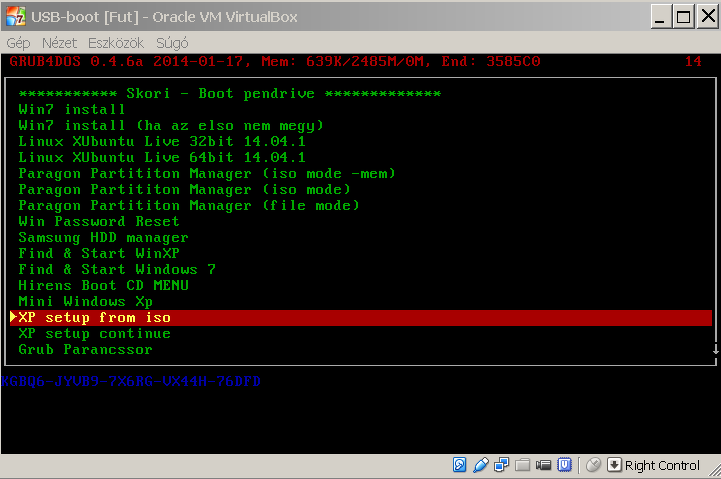Select Find & Start WinXP
The height and width of the screenshot is (479, 721).
[99, 253]
